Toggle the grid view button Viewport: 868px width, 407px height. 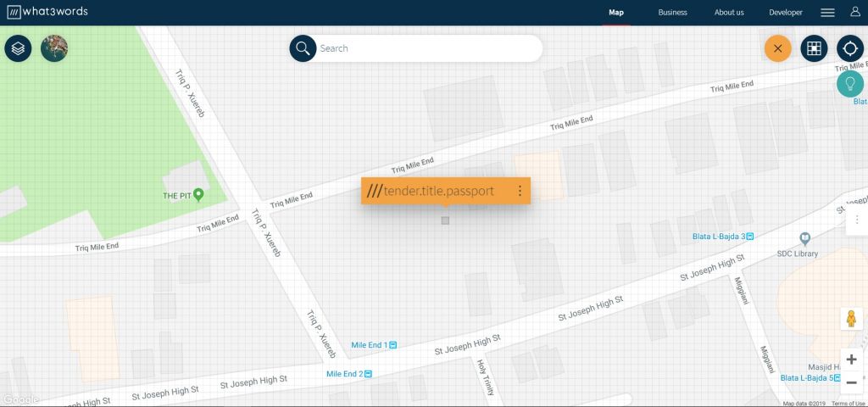coord(814,48)
